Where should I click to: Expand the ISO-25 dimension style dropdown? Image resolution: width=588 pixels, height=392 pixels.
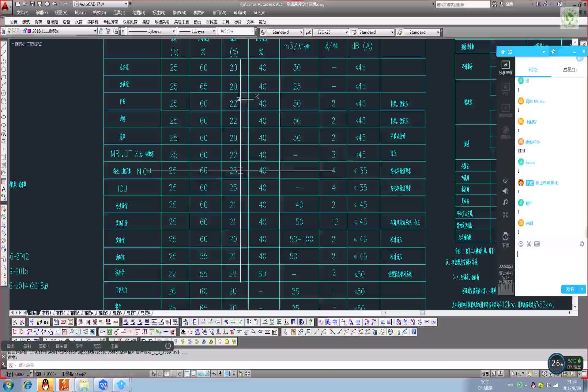click(x=346, y=32)
